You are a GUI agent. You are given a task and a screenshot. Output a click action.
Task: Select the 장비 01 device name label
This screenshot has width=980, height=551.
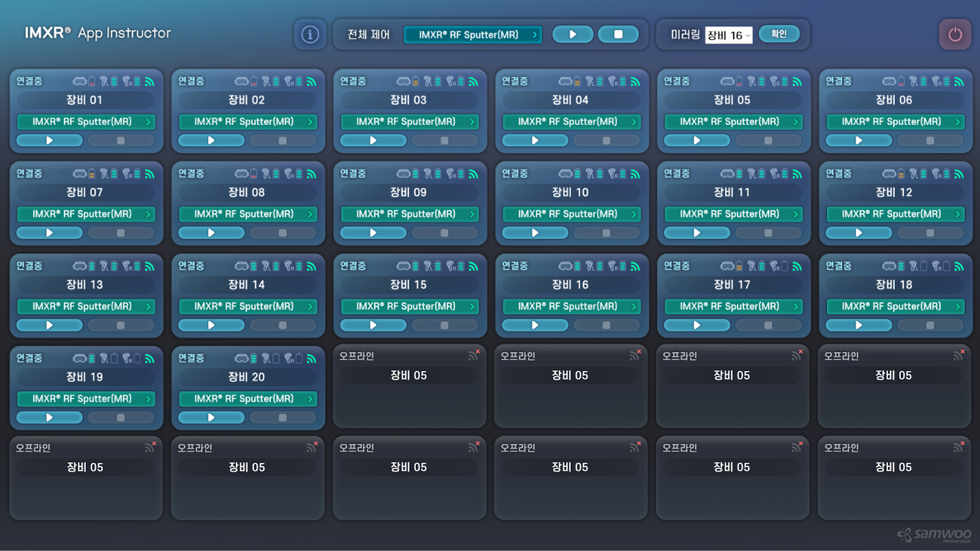[x=85, y=100]
